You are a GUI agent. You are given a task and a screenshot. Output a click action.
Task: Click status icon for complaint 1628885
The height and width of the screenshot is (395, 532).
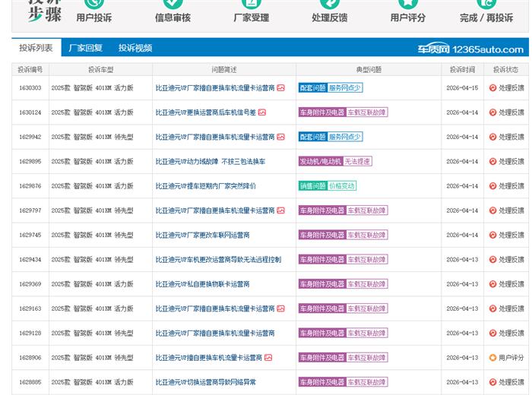(x=492, y=382)
